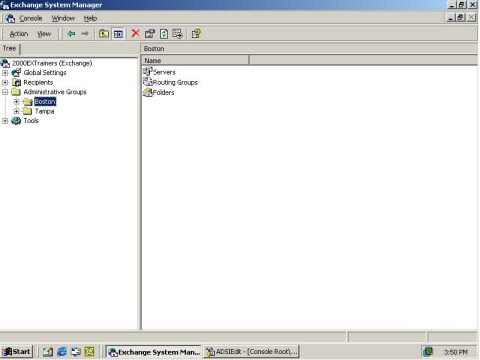
Task: Open the Help menu
Action: coord(90,18)
